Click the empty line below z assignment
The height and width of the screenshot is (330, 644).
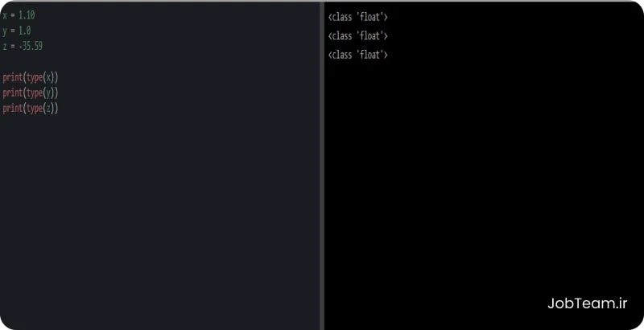[x=160, y=61]
